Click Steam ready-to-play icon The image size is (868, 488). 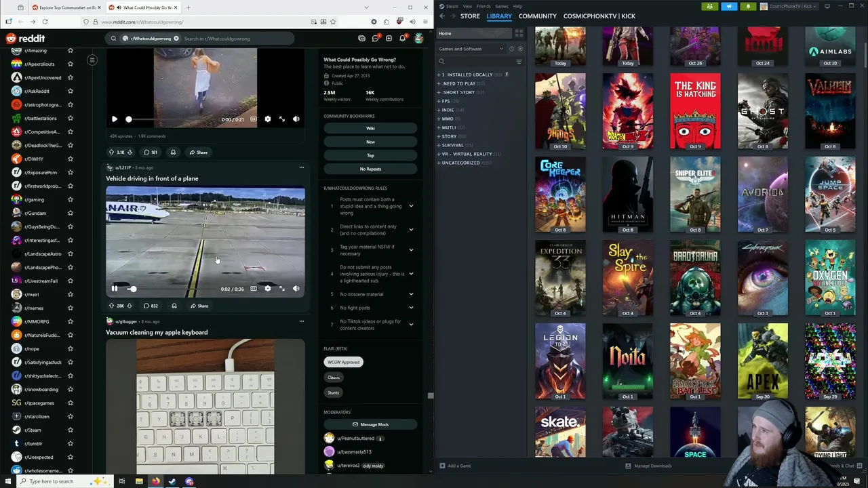520,49
